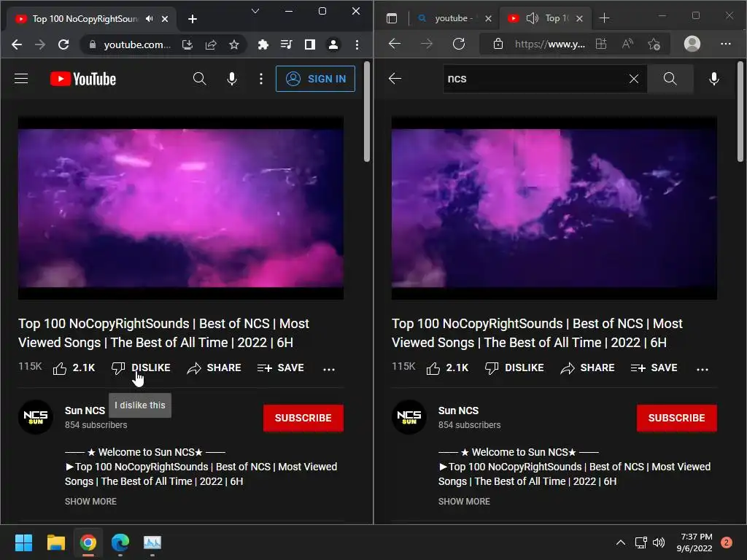Click the YouTube logo in Chrome
Image resolution: width=747 pixels, height=560 pixels.
coord(83,79)
